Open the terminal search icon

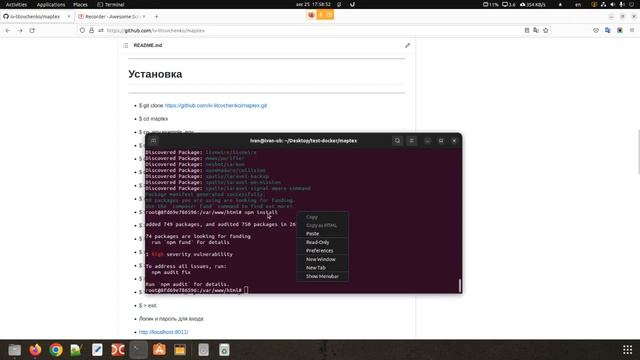click(x=397, y=141)
